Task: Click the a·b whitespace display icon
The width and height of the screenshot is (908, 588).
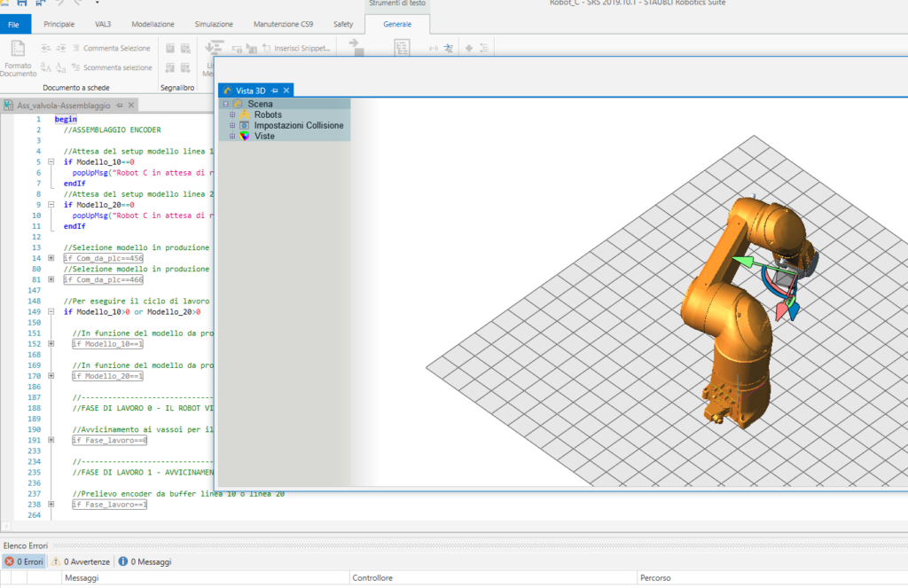Action: click(433, 48)
